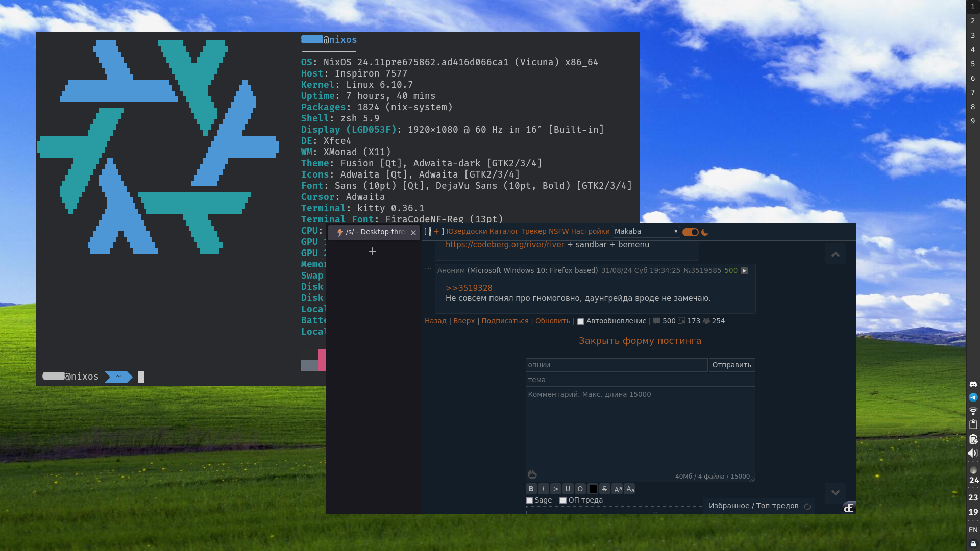Open Трекер in the board header
The height and width of the screenshot is (551, 980).
[x=533, y=231]
